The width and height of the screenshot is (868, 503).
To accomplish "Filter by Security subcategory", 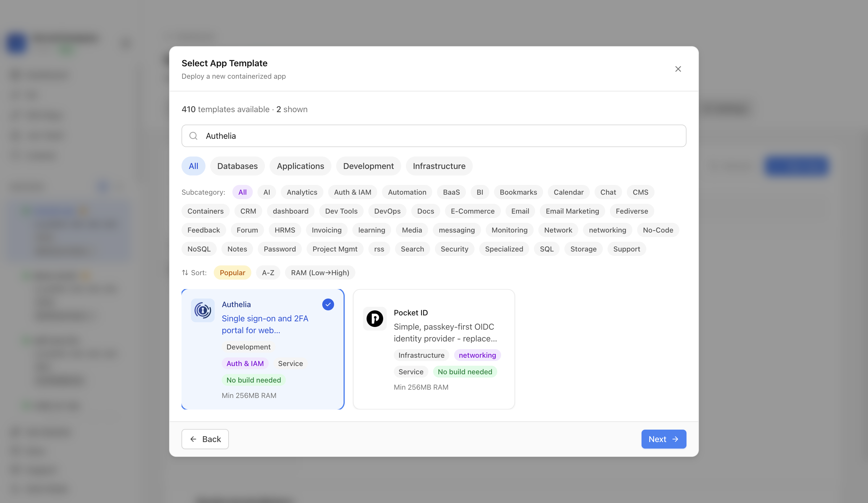I will point(454,249).
